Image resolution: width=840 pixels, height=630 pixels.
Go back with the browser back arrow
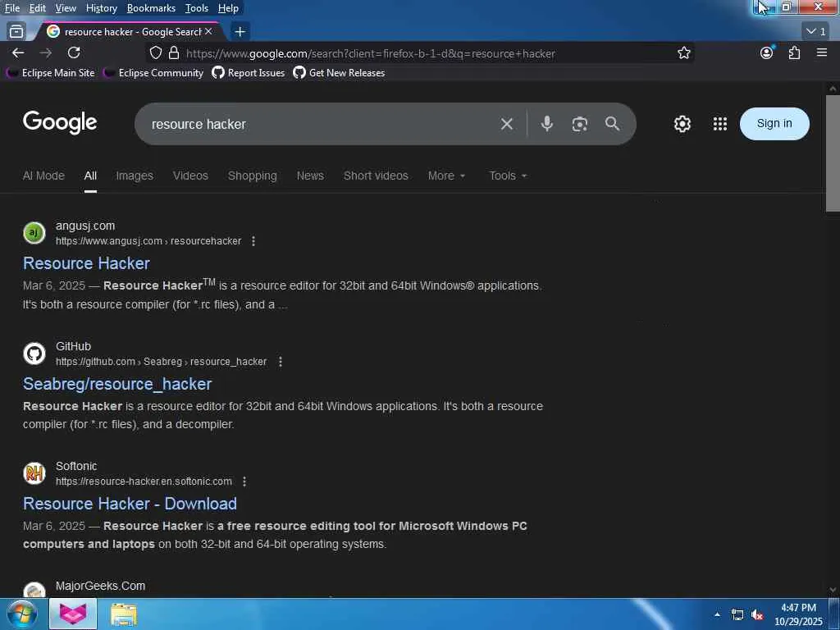pyautogui.click(x=18, y=53)
